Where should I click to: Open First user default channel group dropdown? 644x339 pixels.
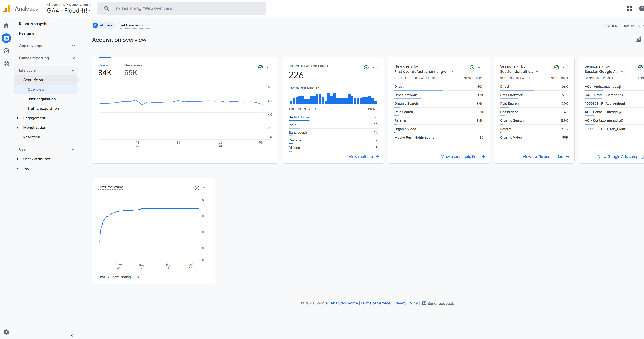click(424, 72)
